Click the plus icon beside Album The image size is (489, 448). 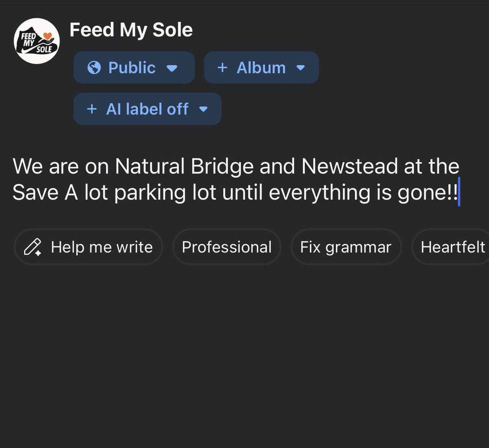[x=222, y=68]
